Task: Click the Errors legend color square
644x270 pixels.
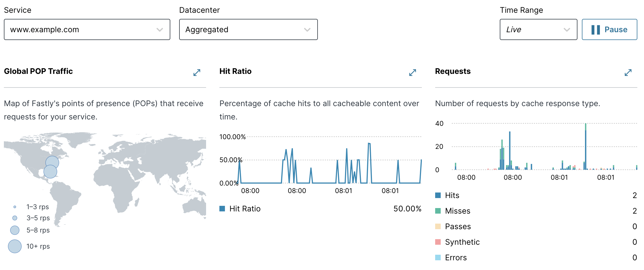Action: 438,257
